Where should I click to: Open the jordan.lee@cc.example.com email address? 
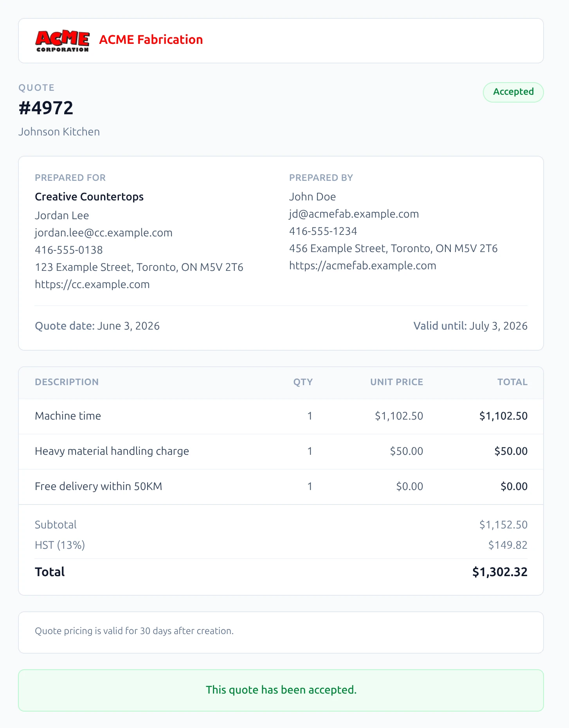coord(104,232)
